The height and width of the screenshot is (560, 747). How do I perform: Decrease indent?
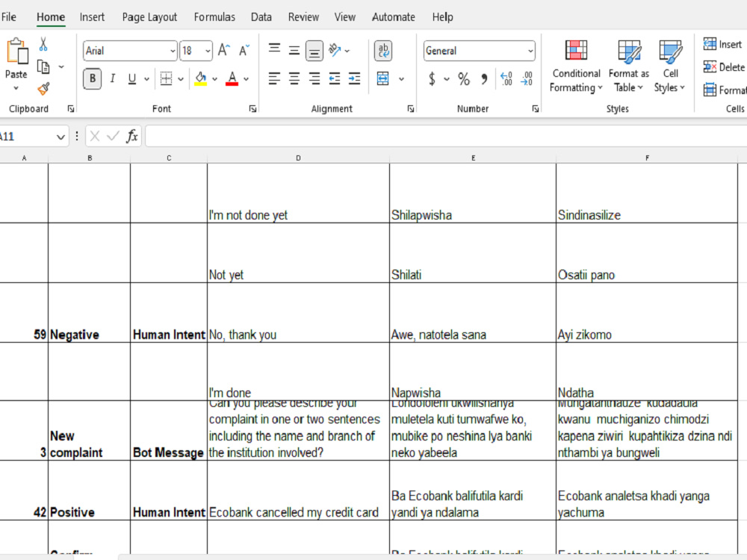tap(335, 78)
